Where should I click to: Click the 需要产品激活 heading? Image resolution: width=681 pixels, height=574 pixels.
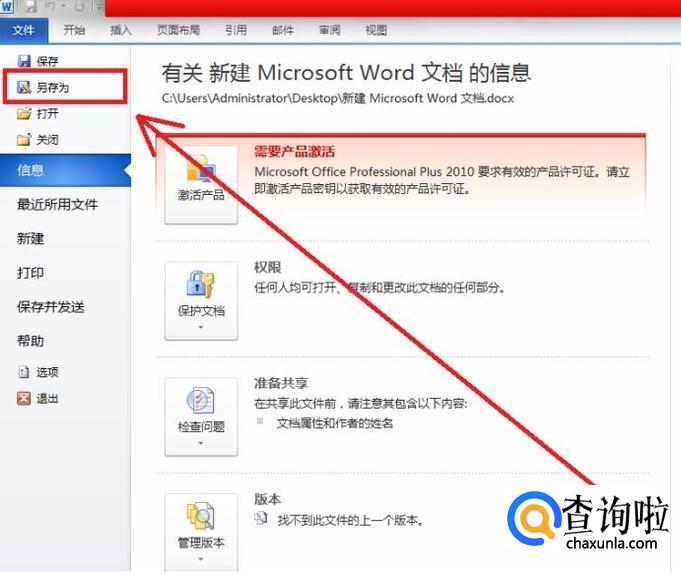coord(294,152)
